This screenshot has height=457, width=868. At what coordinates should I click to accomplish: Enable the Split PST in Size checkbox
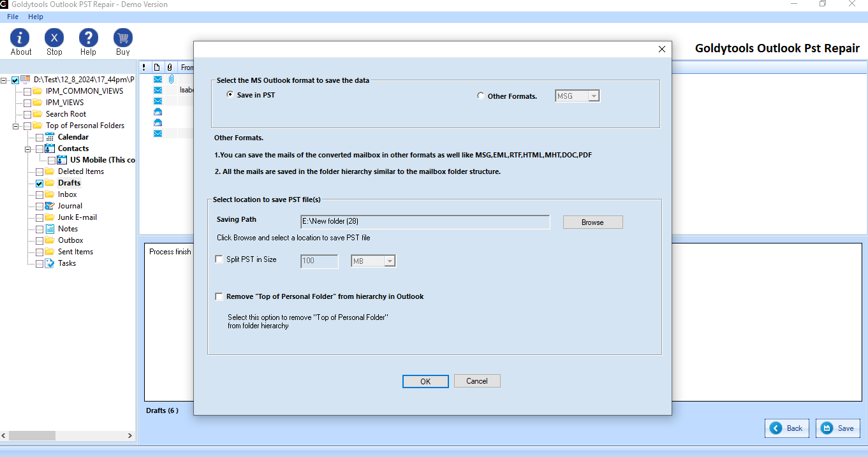tap(219, 260)
